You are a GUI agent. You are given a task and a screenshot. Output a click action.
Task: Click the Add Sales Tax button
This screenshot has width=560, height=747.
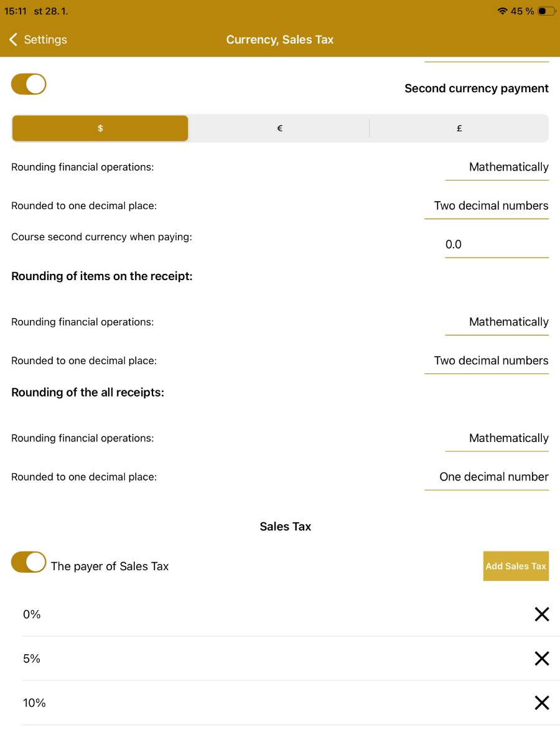tap(516, 566)
